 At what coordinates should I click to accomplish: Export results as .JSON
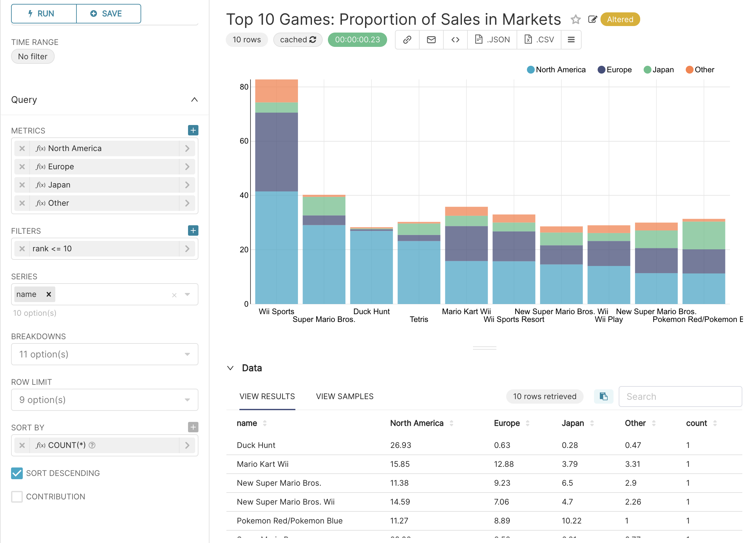point(492,39)
